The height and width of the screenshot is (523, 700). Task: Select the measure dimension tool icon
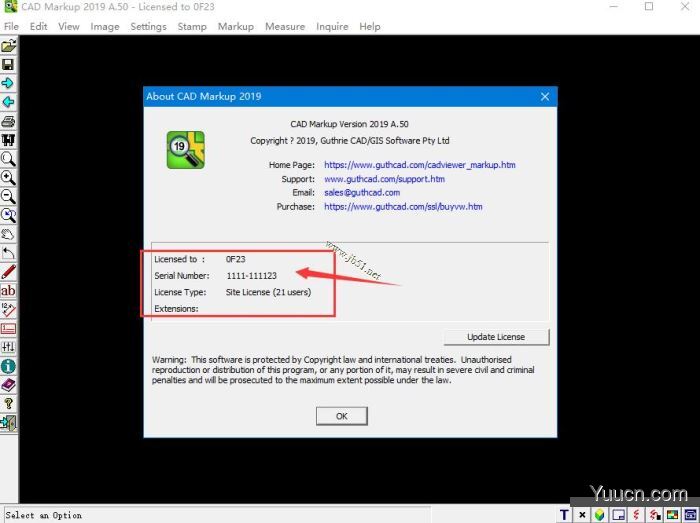pos(8,309)
